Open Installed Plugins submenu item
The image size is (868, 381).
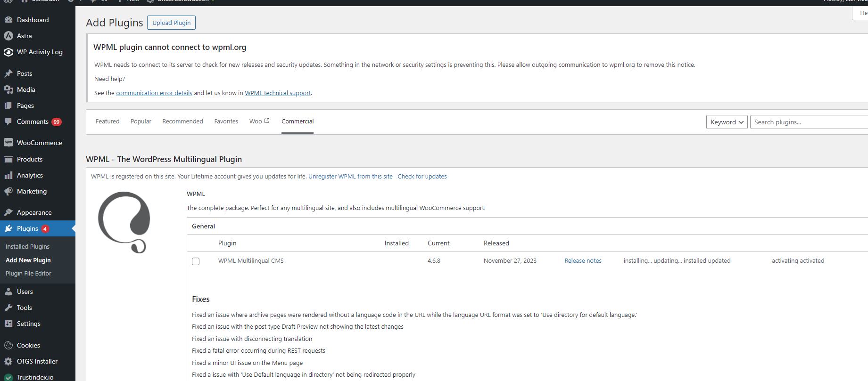[x=27, y=247]
